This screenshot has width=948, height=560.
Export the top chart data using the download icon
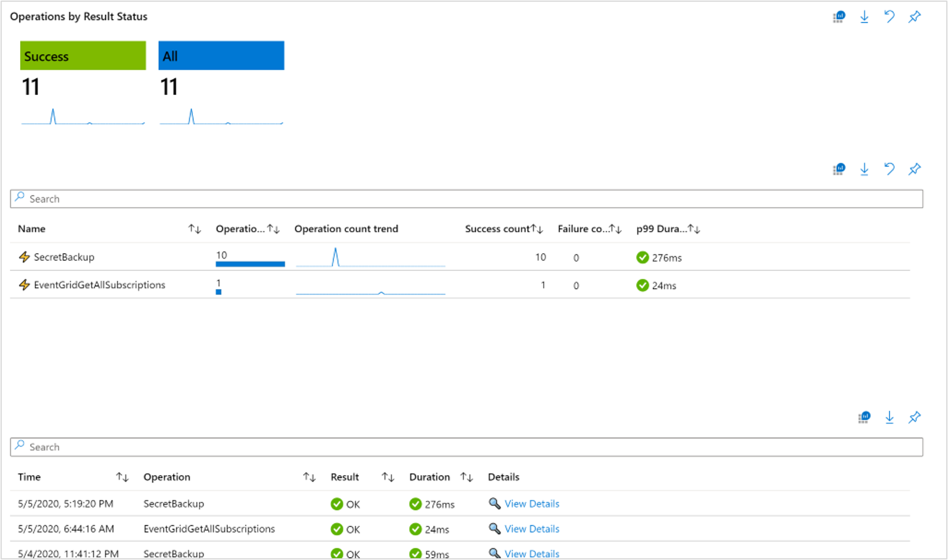point(864,17)
